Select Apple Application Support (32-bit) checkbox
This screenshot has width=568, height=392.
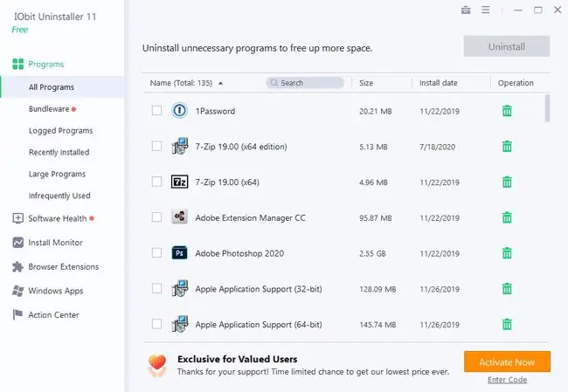click(156, 288)
